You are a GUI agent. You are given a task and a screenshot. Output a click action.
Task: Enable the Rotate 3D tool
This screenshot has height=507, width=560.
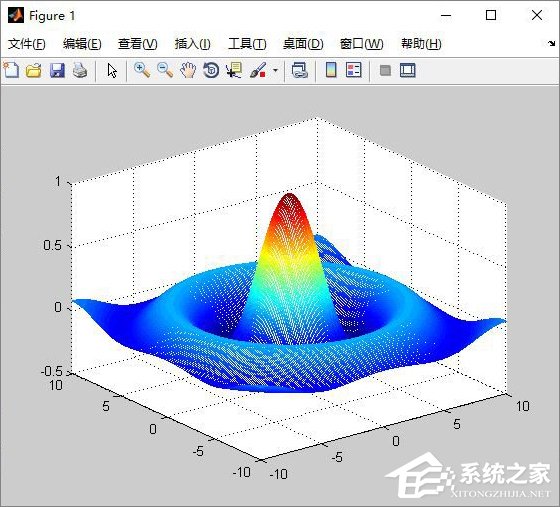click(x=211, y=70)
